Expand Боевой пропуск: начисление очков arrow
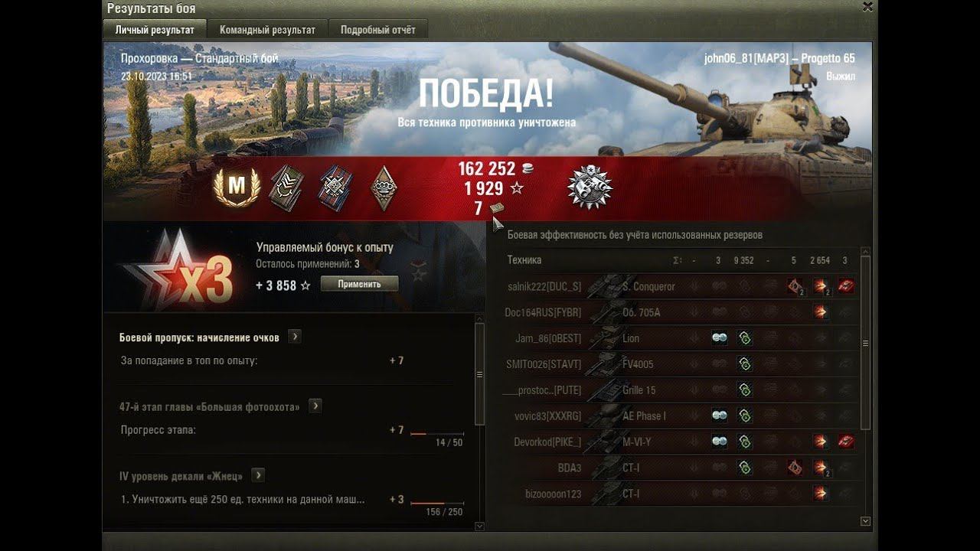 (294, 337)
